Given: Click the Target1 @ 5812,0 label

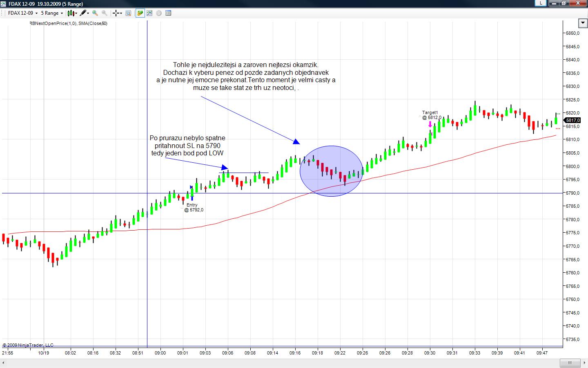Looking at the screenshot, I should 431,115.
